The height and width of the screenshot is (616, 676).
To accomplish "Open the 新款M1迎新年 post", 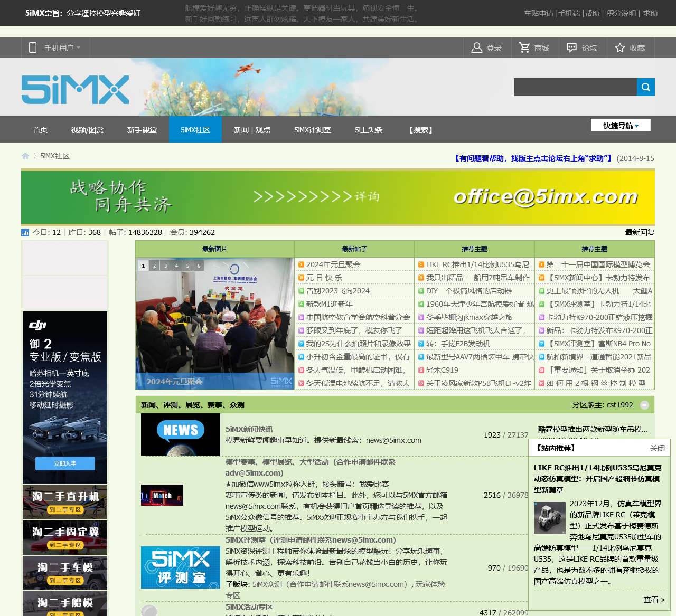I will 330,304.
